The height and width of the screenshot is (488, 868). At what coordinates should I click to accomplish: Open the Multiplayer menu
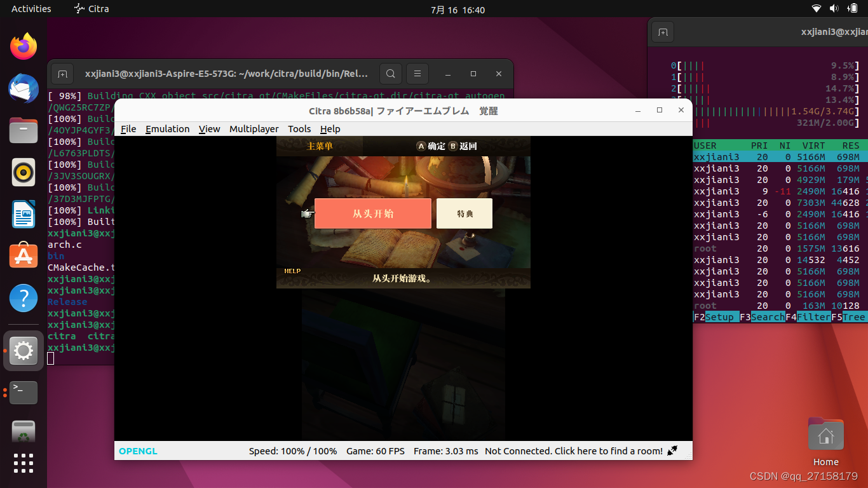[x=254, y=129]
